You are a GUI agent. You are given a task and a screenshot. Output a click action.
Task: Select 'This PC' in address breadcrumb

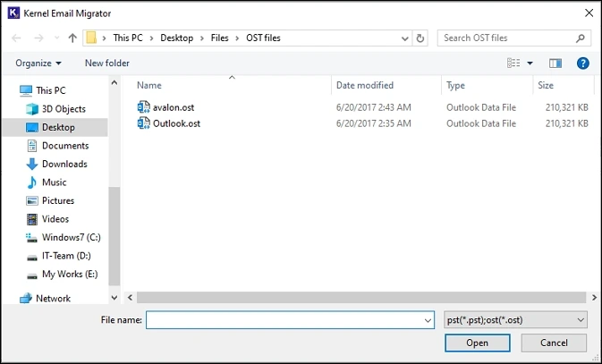[x=128, y=38]
